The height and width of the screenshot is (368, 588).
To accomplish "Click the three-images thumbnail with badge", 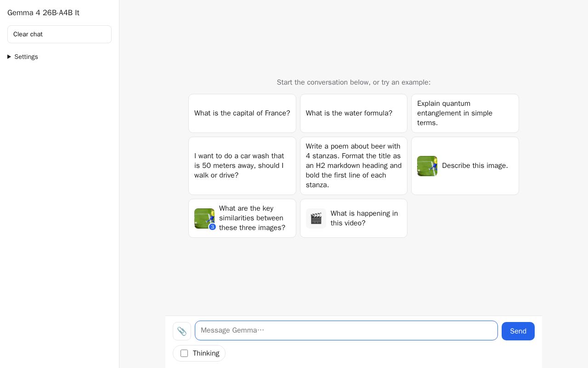I will click(204, 218).
